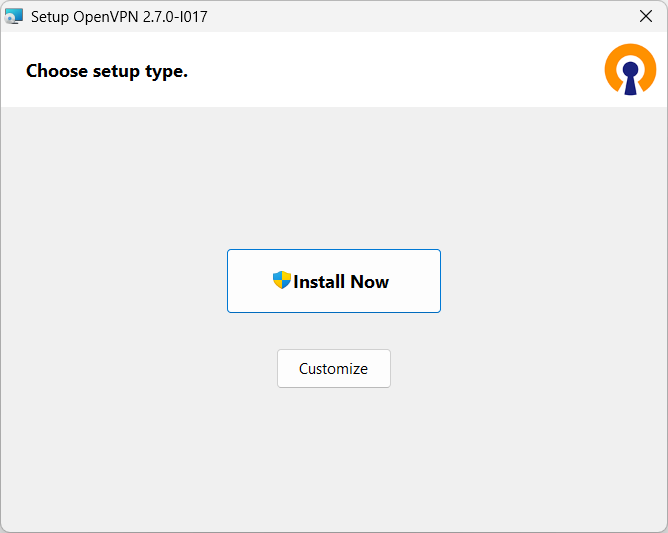668x533 pixels.
Task: Click the orange OpenVPN keyhole logo
Action: 630,70
